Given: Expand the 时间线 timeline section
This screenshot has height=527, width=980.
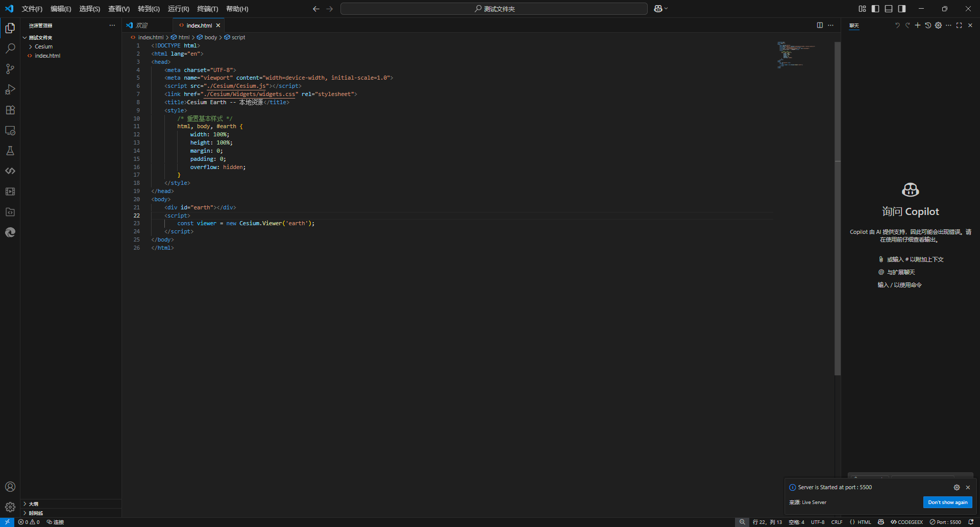Looking at the screenshot, I should click(x=36, y=513).
